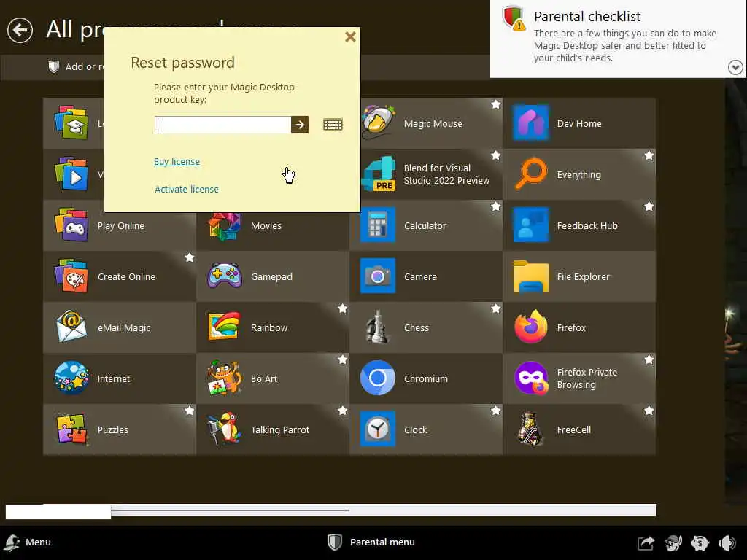This screenshot has height=560, width=747.
Task: Launch the Talking Parrot icon
Action: 225,429
